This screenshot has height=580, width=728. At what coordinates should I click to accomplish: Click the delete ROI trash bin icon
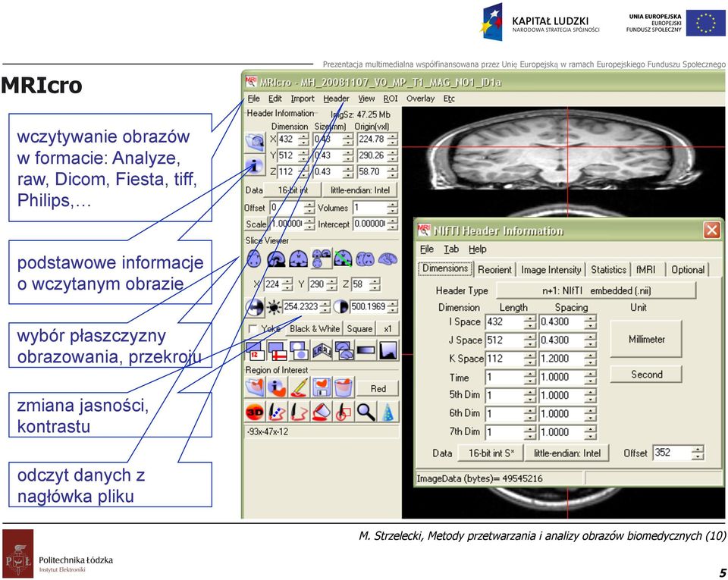point(344,387)
